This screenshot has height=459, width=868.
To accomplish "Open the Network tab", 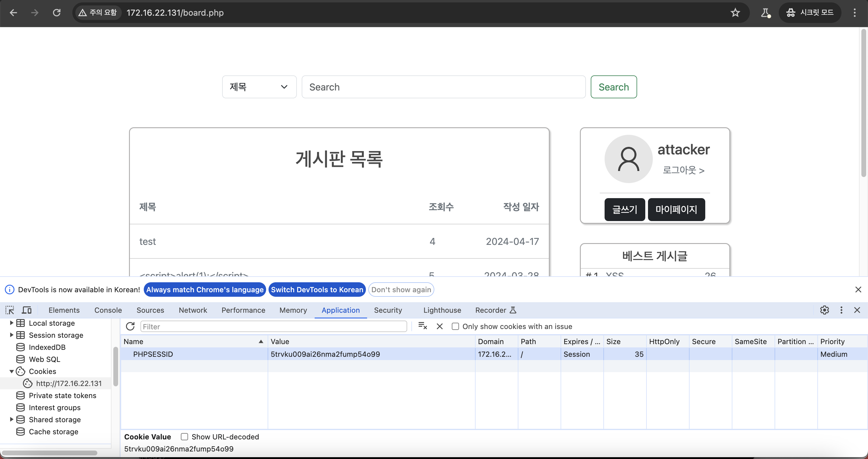I will 193,310.
